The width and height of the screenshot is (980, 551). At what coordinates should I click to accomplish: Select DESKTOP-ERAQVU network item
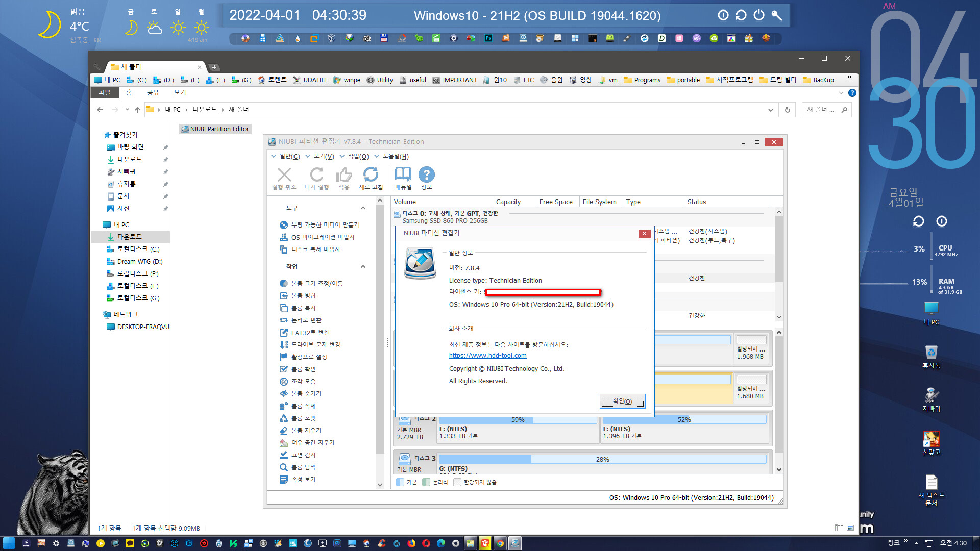(138, 327)
